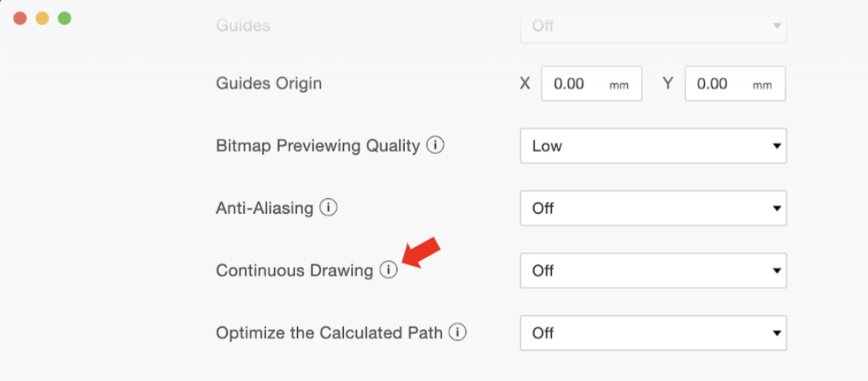Open the Continuous Drawing dropdown menu
The image size is (868, 381).
tap(653, 271)
